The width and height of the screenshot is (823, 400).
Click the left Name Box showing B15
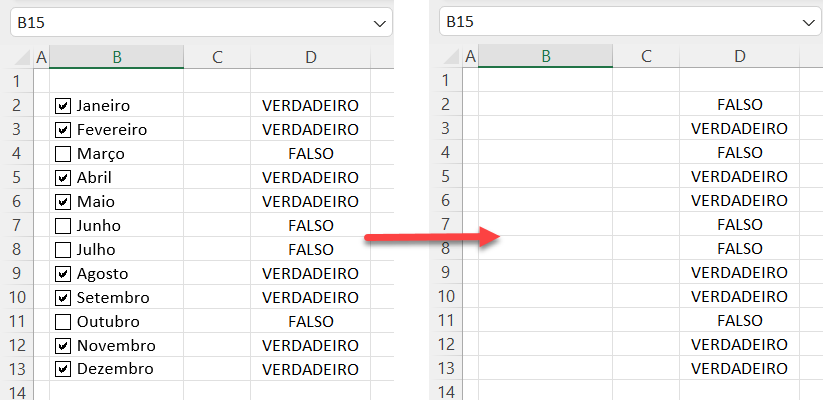180,22
